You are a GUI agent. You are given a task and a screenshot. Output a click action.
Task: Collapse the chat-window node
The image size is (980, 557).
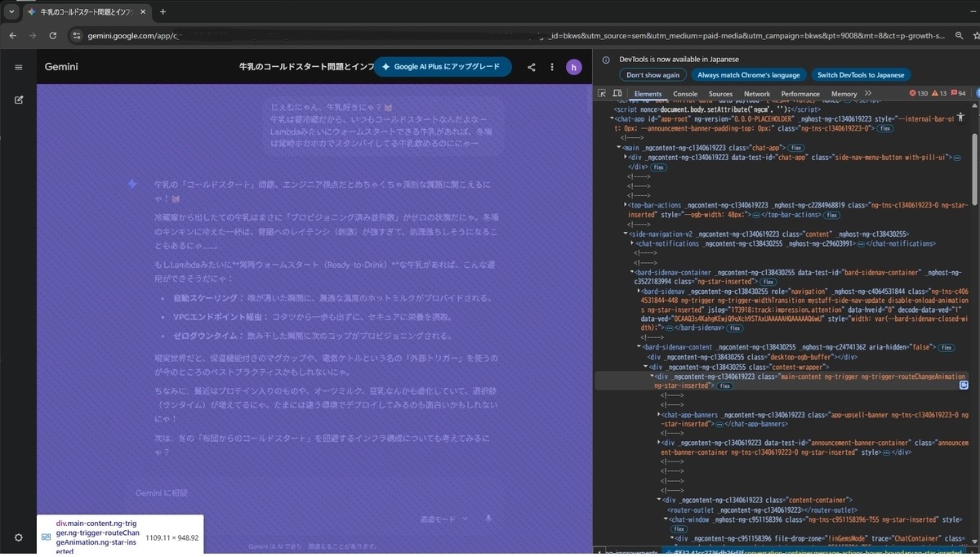664,519
